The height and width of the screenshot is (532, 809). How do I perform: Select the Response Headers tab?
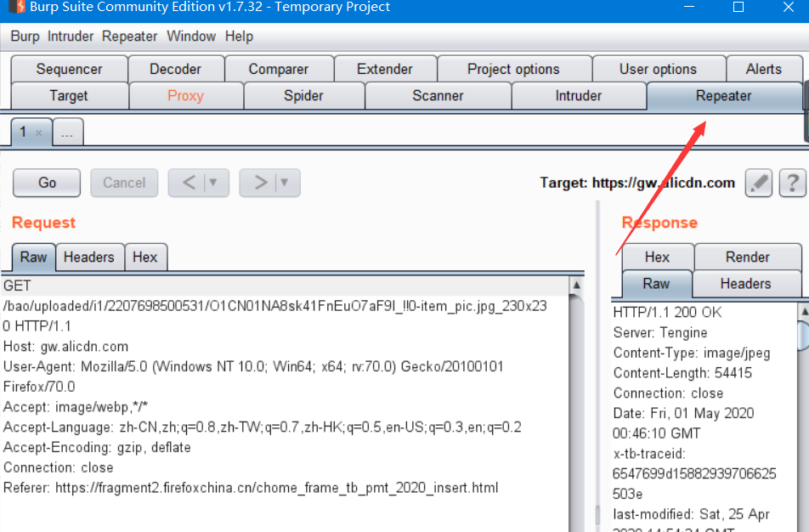coord(746,284)
